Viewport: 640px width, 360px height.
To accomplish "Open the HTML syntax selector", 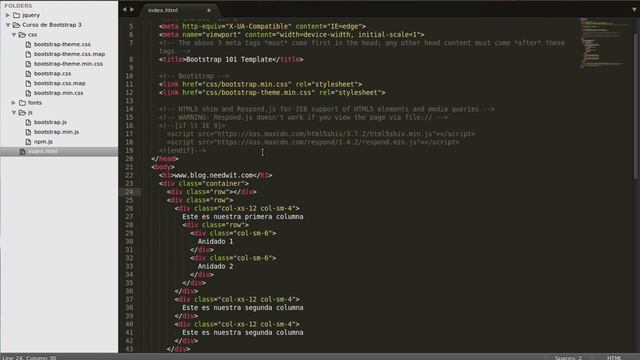I will [x=614, y=358].
